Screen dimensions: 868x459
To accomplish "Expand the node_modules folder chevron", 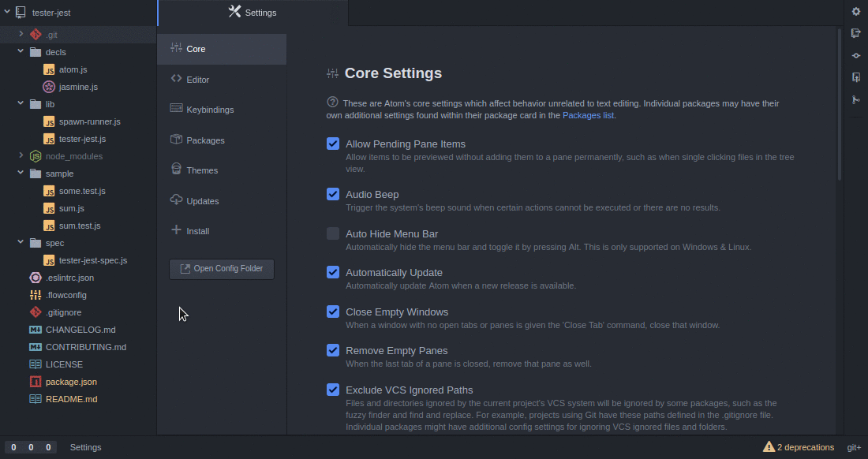I will (21, 156).
